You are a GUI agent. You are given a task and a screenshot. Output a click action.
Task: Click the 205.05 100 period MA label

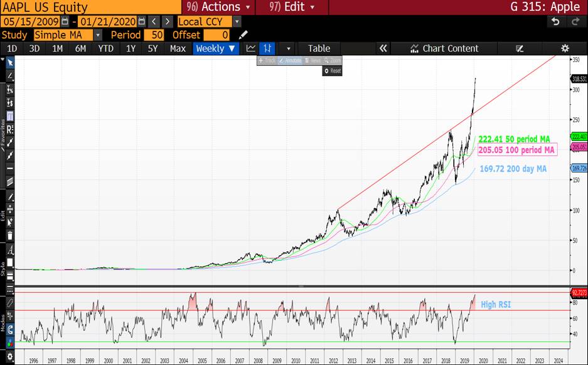tap(516, 150)
